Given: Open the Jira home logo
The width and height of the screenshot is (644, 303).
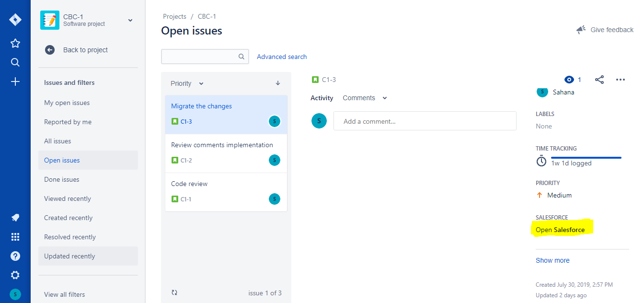Looking at the screenshot, I should (15, 20).
